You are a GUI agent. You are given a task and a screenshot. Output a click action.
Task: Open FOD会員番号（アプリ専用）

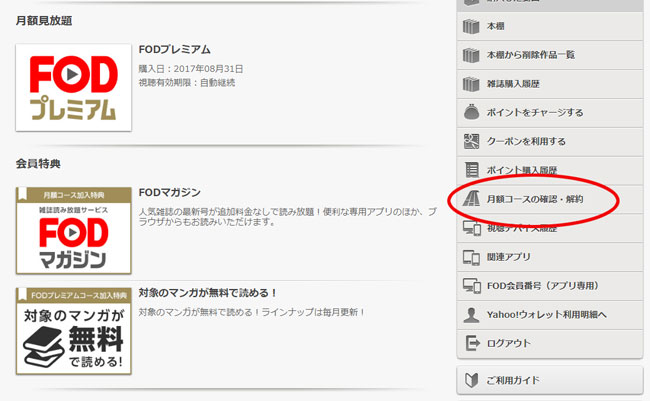click(550, 286)
